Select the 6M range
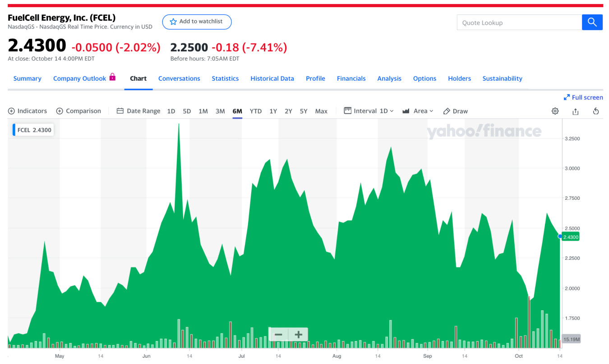609x364 pixels. [237, 111]
